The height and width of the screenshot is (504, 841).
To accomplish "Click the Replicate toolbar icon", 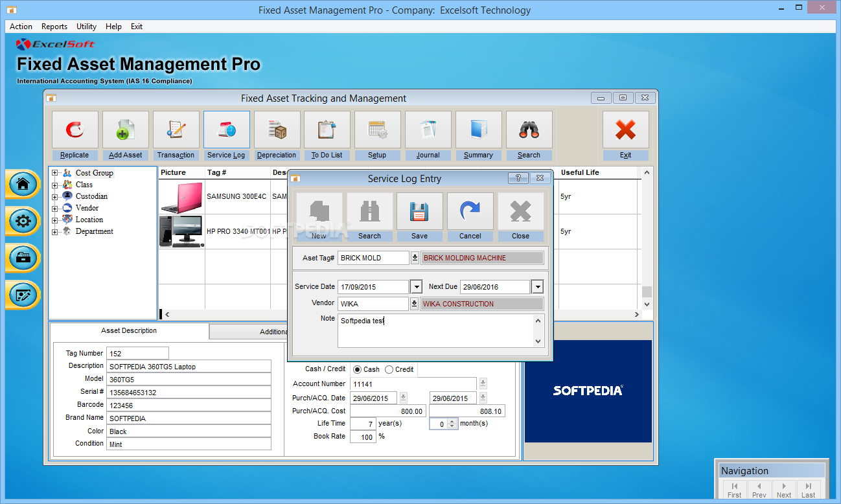I will coord(75,130).
